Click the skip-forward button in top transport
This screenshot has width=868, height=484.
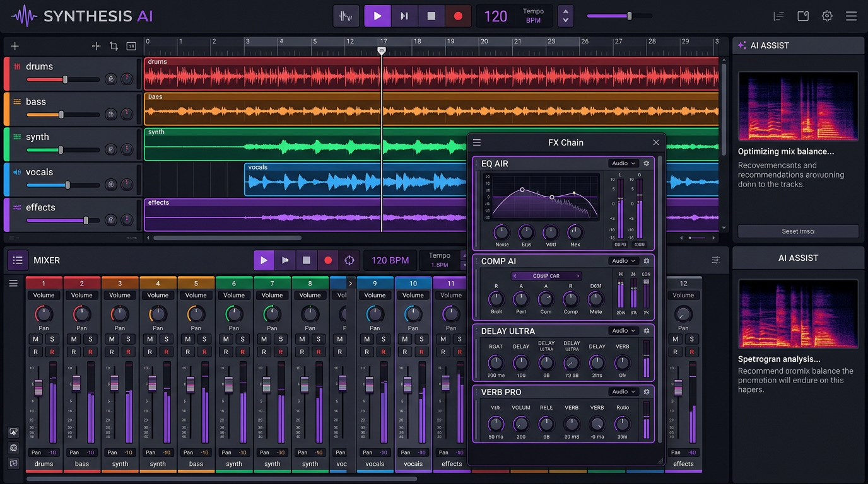(404, 16)
